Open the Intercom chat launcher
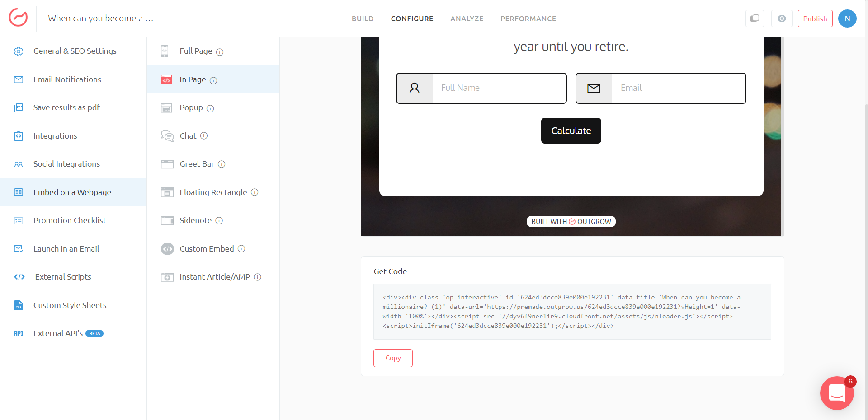Image resolution: width=868 pixels, height=420 pixels. [x=837, y=393]
